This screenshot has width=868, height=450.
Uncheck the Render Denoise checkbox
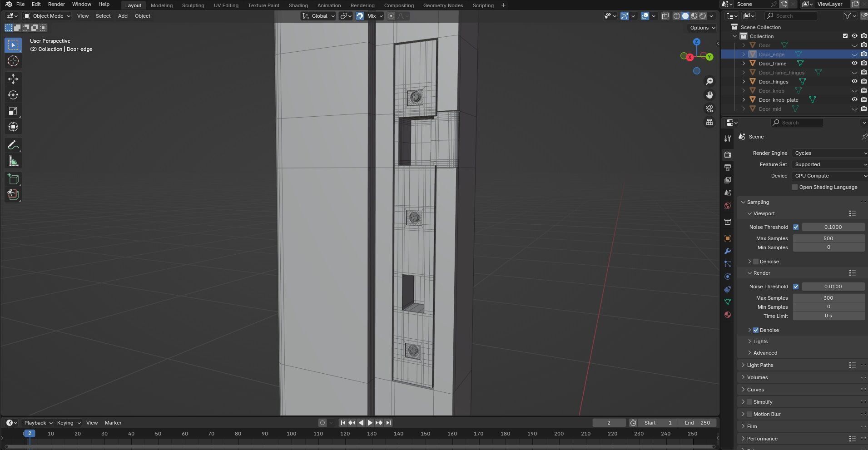click(756, 330)
